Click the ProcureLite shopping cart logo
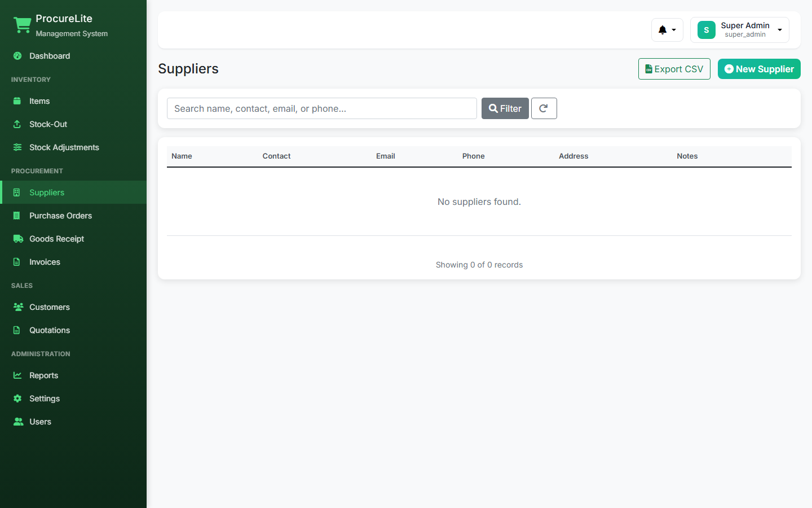 23,25
